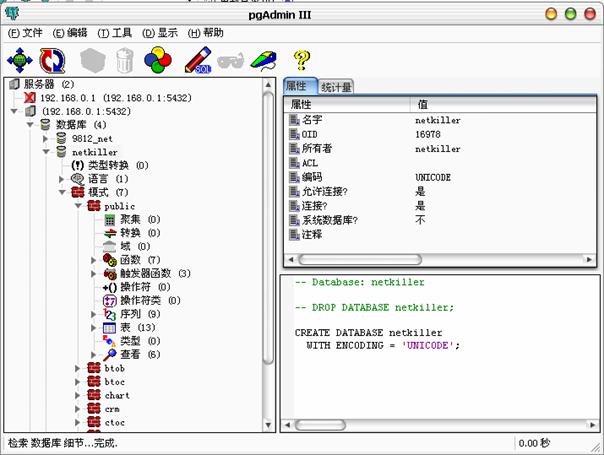604x455 pixels.
Task: Switch to the 统计量 statistics tab
Action: click(x=336, y=87)
